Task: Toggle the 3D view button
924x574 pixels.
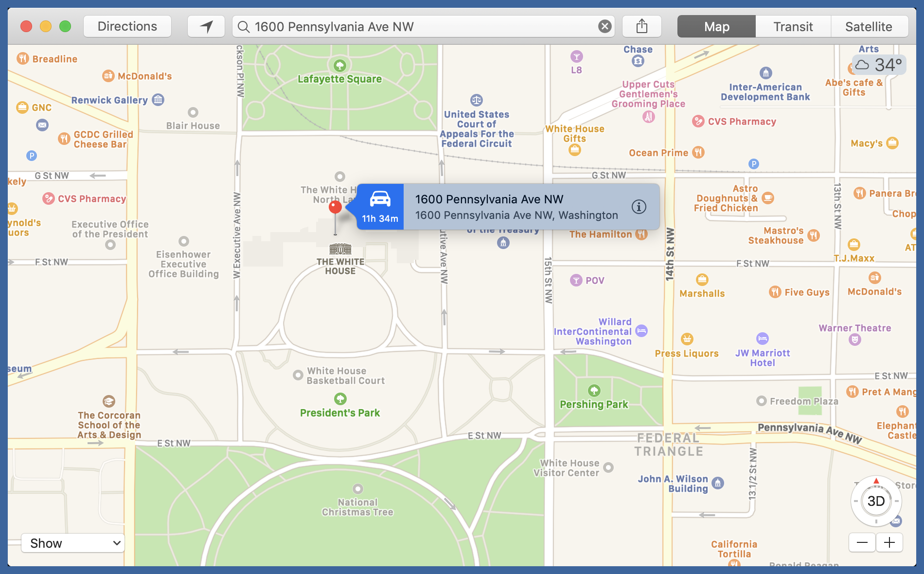Action: [x=876, y=501]
